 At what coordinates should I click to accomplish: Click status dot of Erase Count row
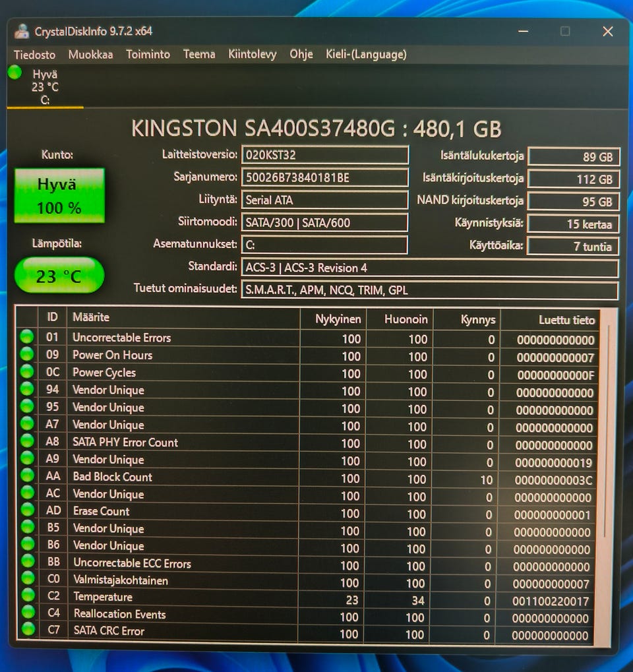coord(28,510)
